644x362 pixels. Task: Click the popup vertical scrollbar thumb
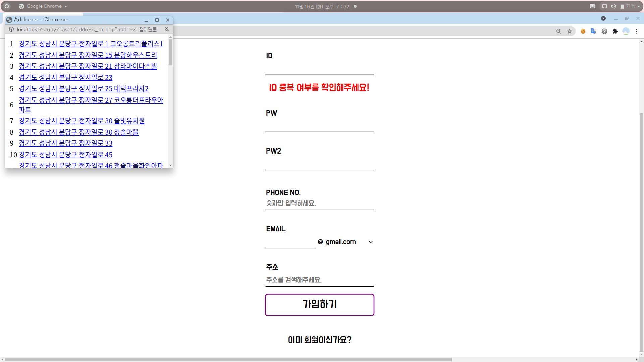click(x=170, y=52)
